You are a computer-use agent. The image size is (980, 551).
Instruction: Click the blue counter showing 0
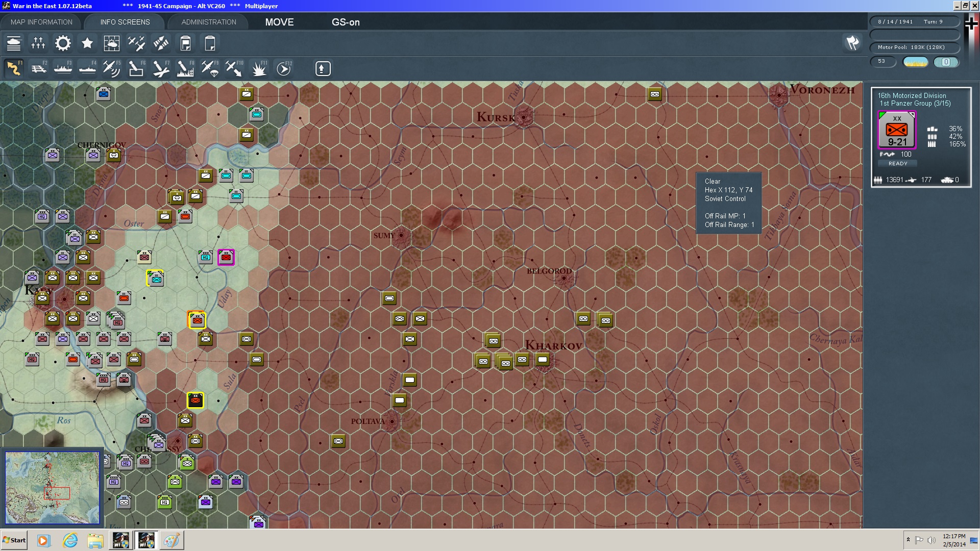click(x=946, y=62)
